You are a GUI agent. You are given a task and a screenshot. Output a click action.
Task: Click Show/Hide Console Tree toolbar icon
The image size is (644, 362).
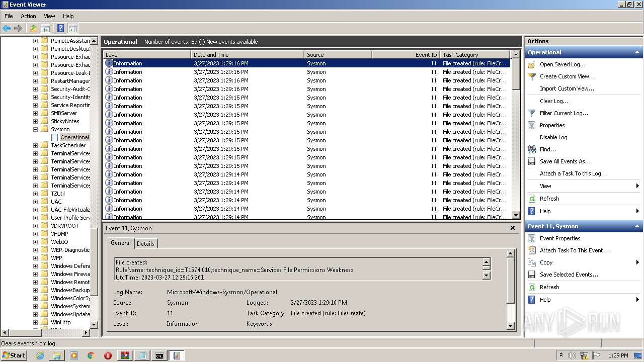(x=46, y=29)
